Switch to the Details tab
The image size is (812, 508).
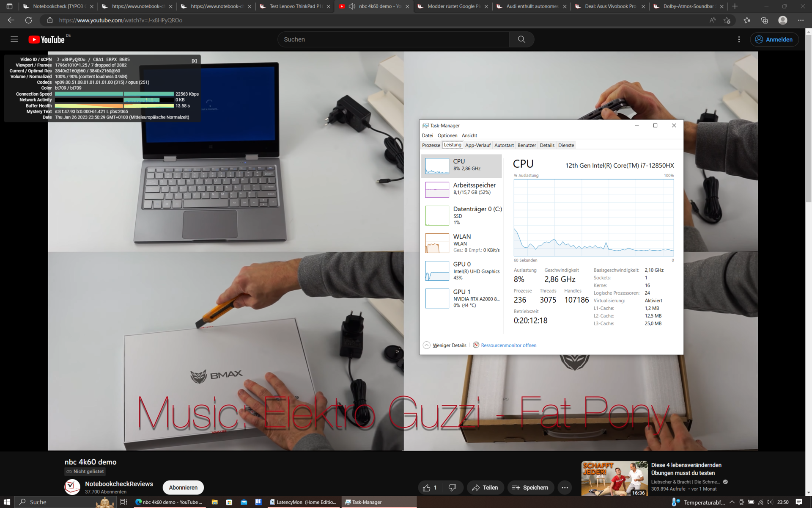click(x=547, y=145)
